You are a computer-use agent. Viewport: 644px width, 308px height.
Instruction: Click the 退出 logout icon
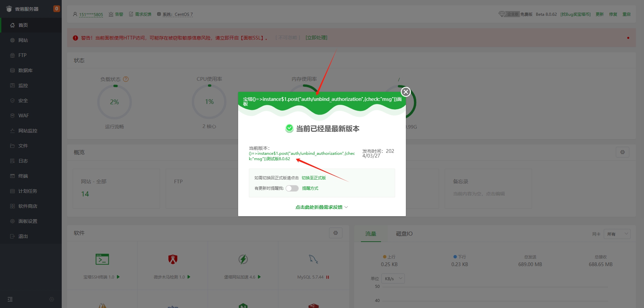[12, 236]
